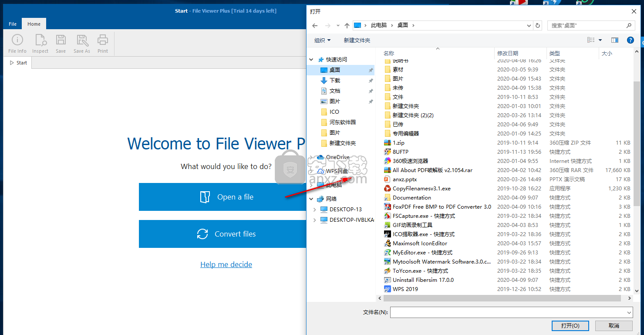
Task: Click the 新建文件夹 toolbar button
Action: 357,40
